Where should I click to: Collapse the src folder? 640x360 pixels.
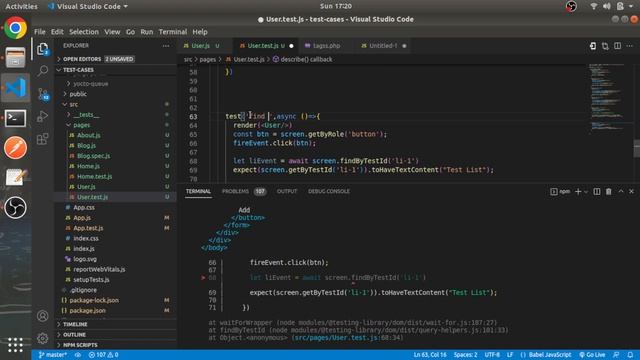[73, 104]
